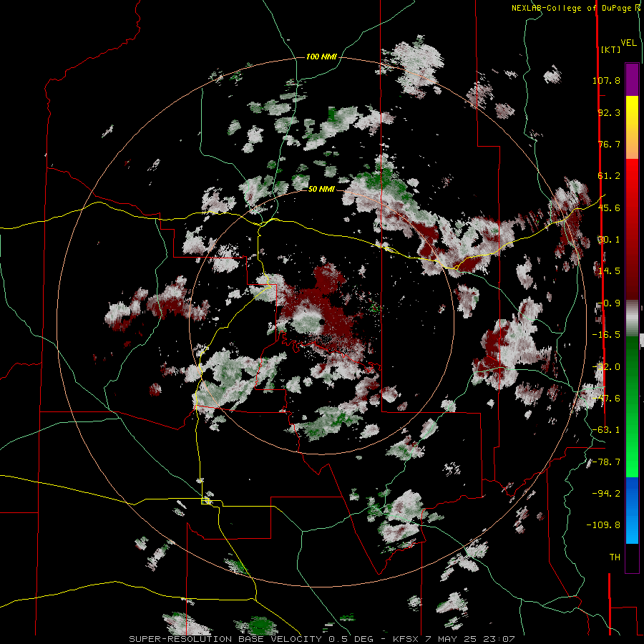Click the purple segment of the color bar

[632, 79]
